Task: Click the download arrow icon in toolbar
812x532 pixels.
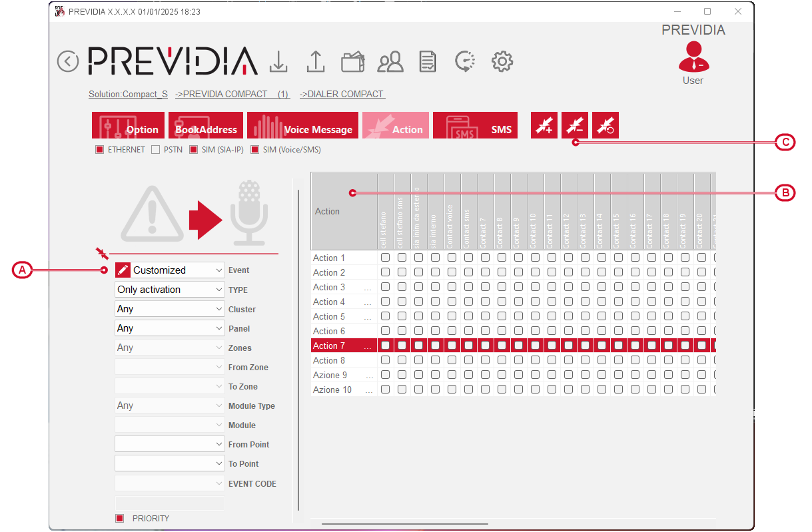Action: click(x=278, y=61)
